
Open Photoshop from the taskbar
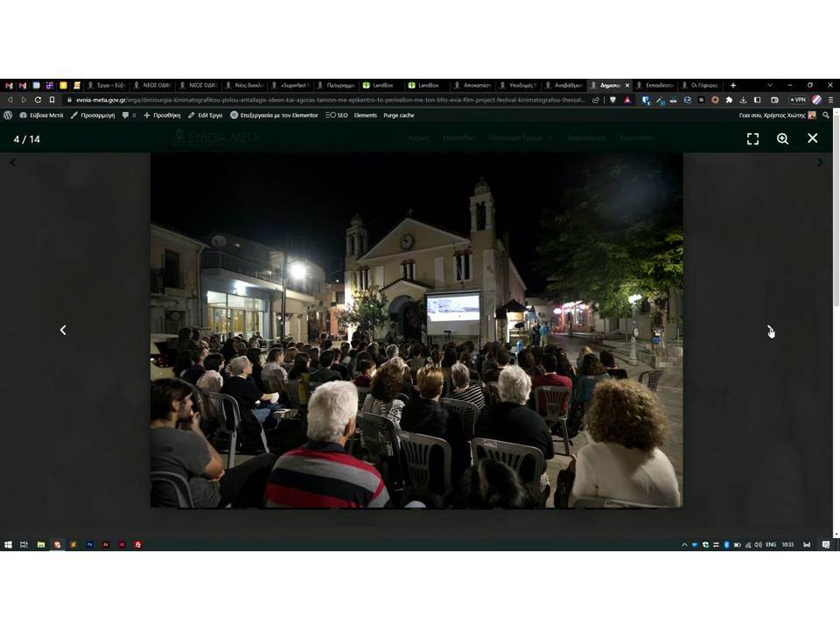[89, 544]
